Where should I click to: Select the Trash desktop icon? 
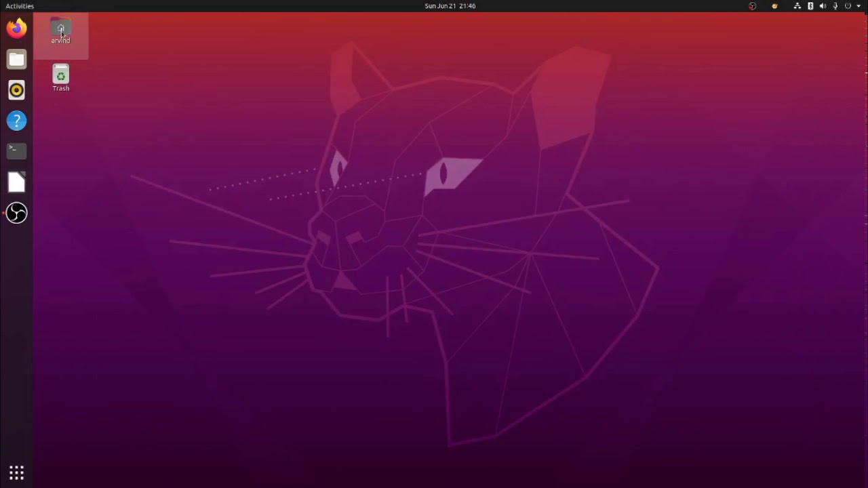pos(60,78)
